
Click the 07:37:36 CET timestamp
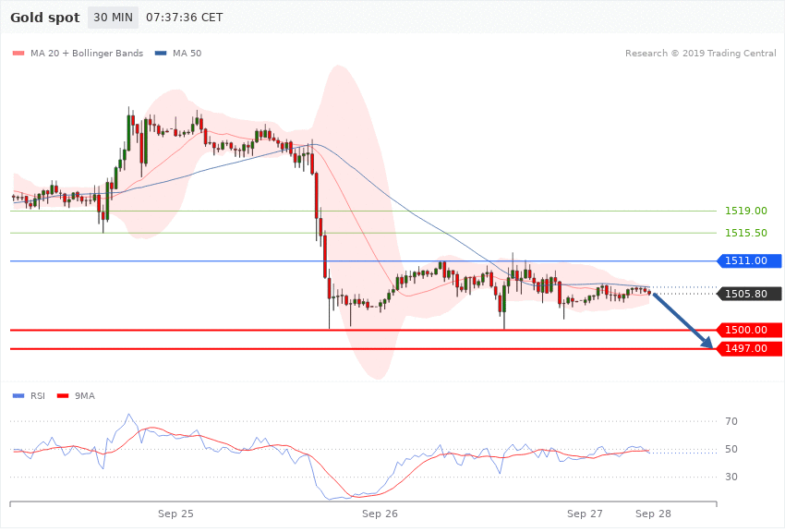tap(184, 18)
